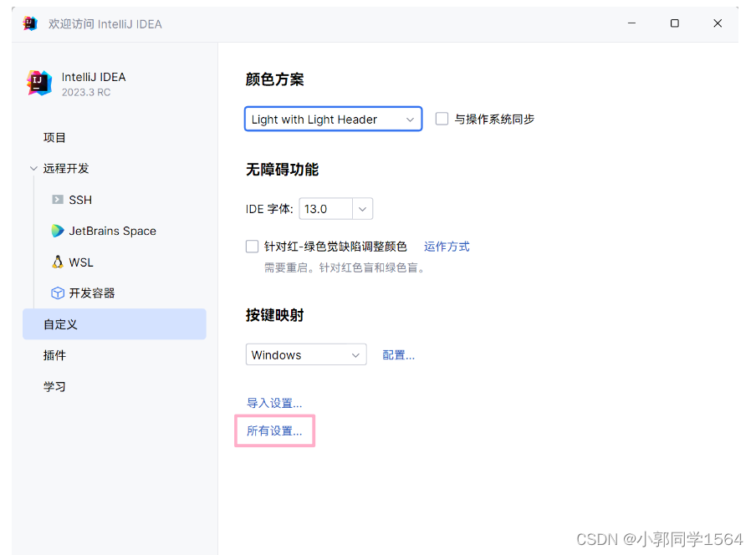Click the WSL penguin icon
756x555 pixels.
(x=58, y=262)
